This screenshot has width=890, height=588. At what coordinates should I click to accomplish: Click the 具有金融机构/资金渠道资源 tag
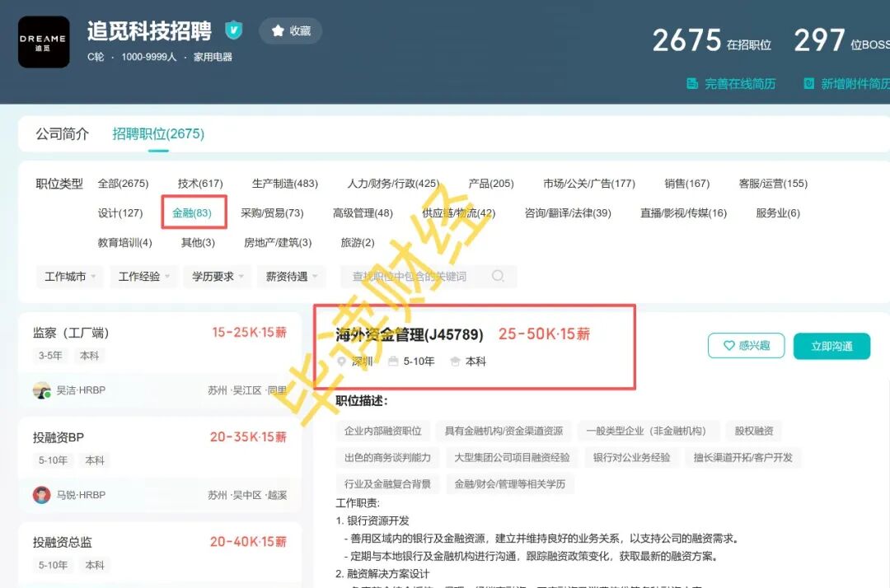pyautogui.click(x=504, y=431)
